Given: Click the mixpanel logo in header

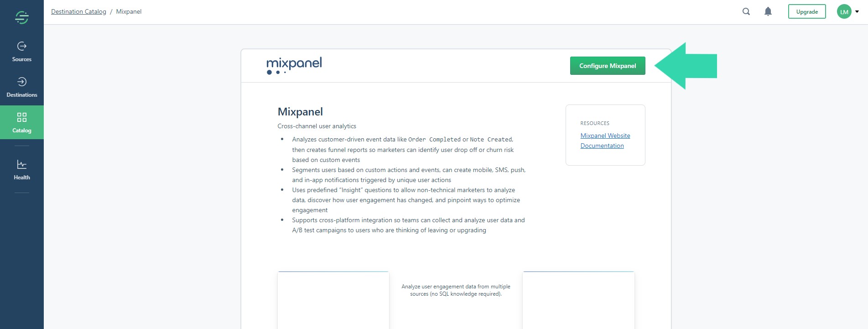Looking at the screenshot, I should (294, 66).
